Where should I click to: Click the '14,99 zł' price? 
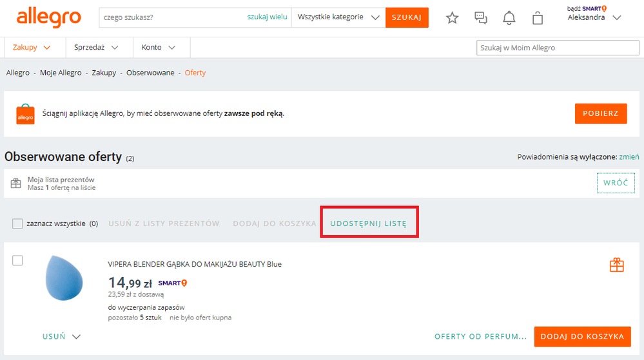[x=130, y=283]
